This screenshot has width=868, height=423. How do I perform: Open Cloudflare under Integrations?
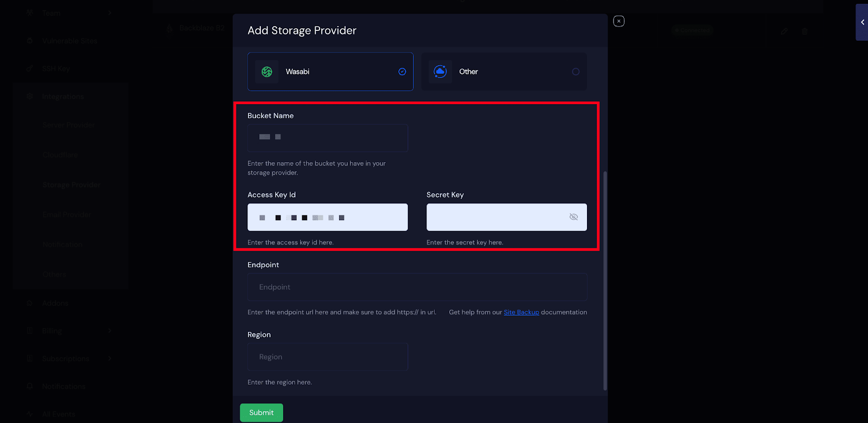[60, 155]
